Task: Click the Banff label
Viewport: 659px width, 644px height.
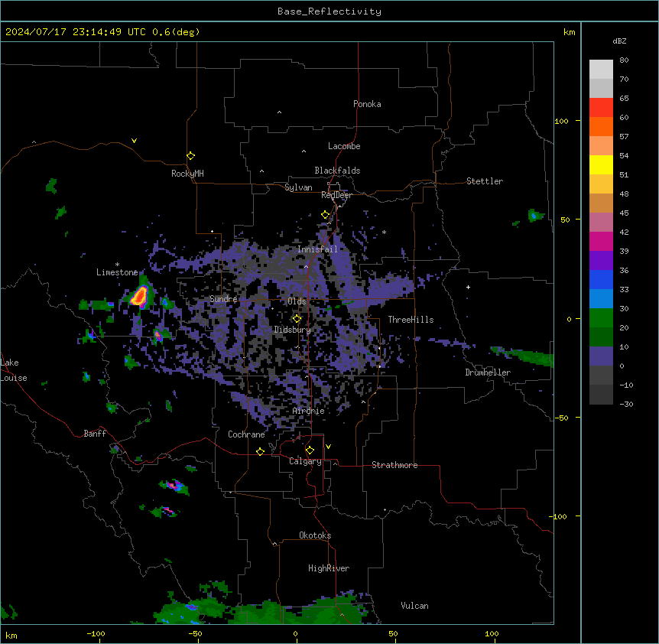Action: [x=95, y=434]
